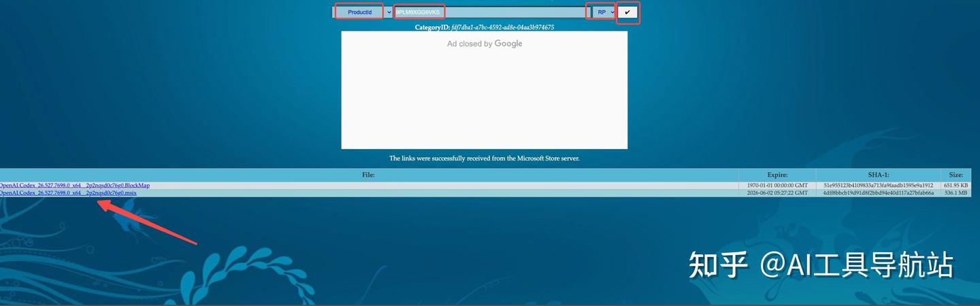The width and height of the screenshot is (980, 306).
Task: Click the links successfully received status message
Action: point(484,158)
